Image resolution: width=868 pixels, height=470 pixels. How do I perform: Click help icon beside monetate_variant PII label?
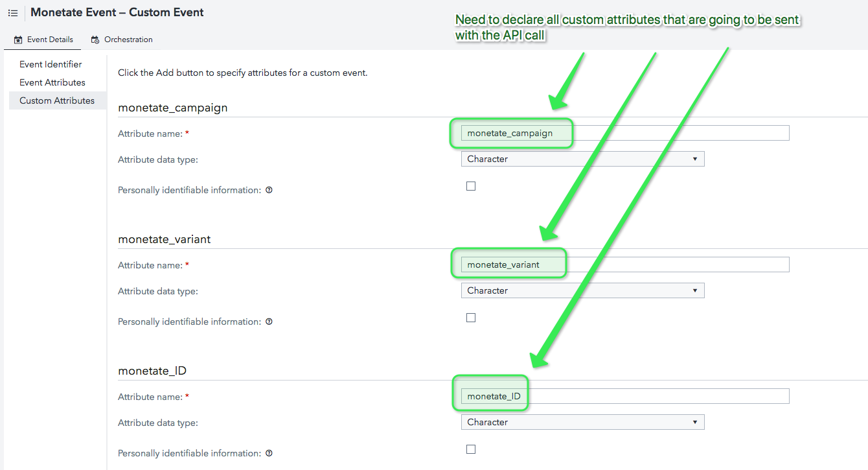coord(269,322)
